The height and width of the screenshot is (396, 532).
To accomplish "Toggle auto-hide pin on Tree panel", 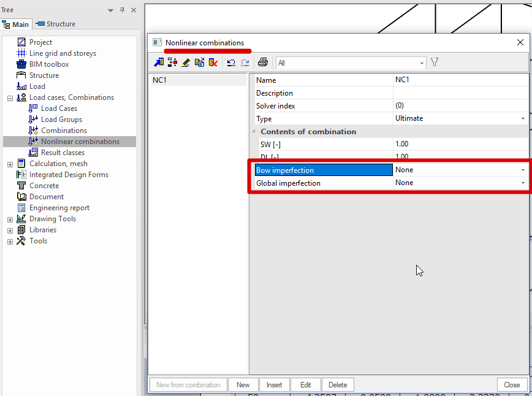I will (122, 10).
